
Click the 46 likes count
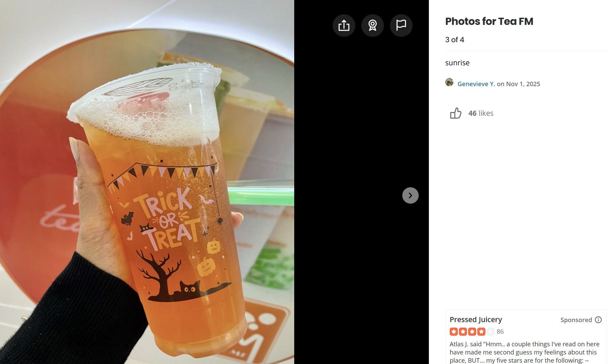coord(481,113)
